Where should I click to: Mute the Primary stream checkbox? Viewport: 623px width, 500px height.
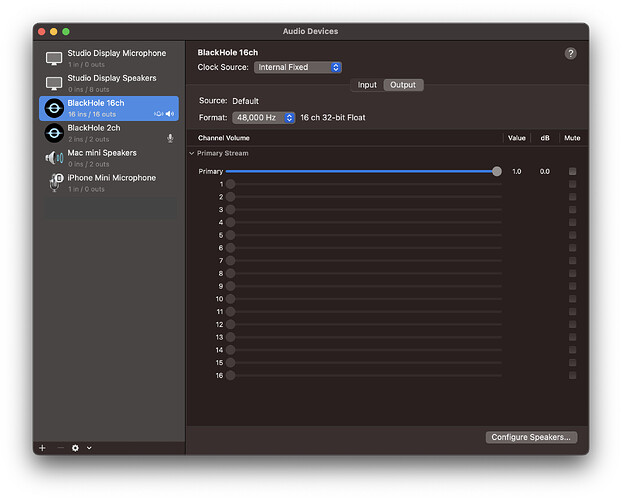[572, 172]
